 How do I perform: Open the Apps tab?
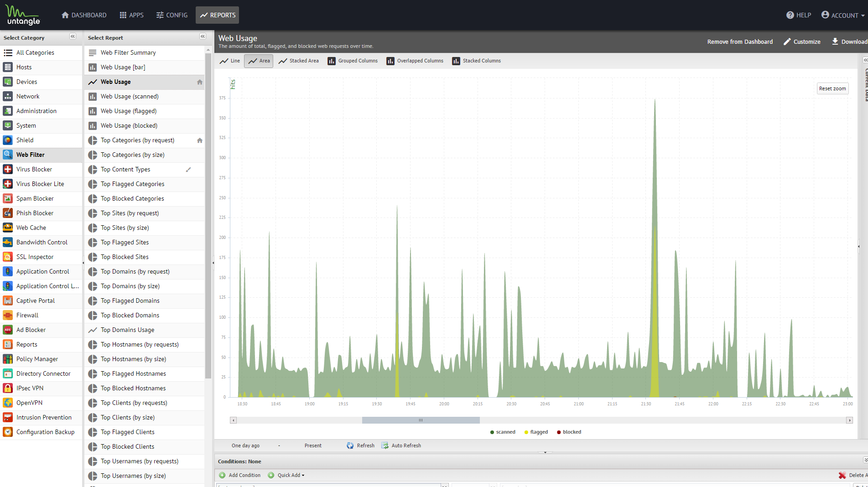coord(131,15)
